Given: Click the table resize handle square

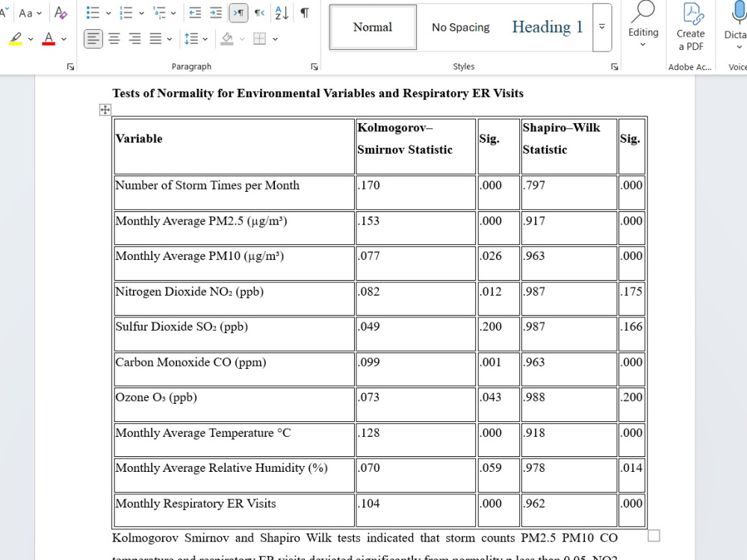Looking at the screenshot, I should point(654,535).
